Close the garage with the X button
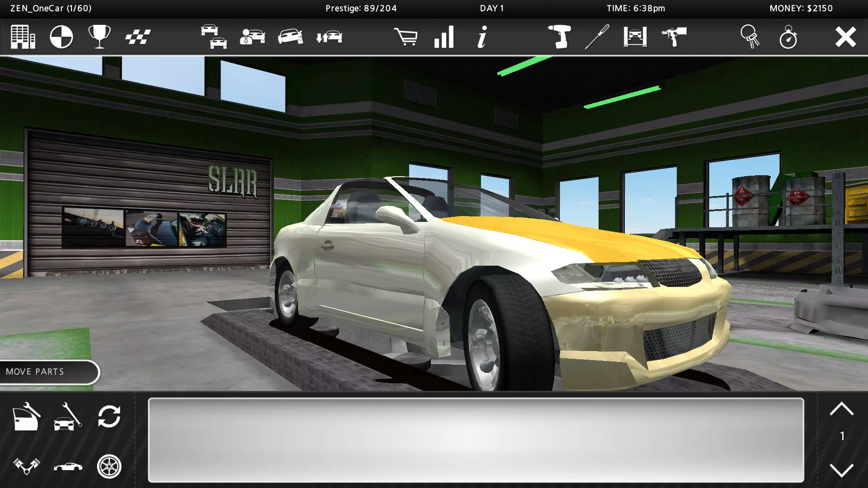This screenshot has height=488, width=868. pos(845,37)
